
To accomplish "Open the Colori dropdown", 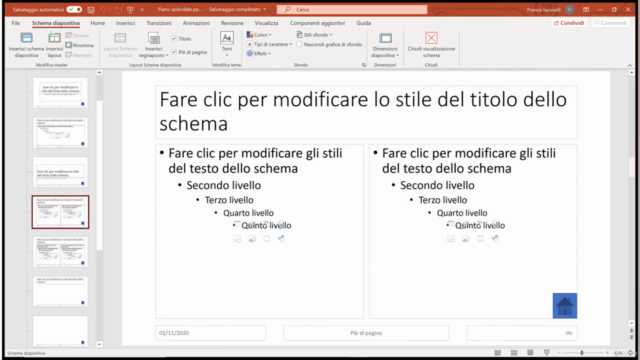I will (x=259, y=35).
